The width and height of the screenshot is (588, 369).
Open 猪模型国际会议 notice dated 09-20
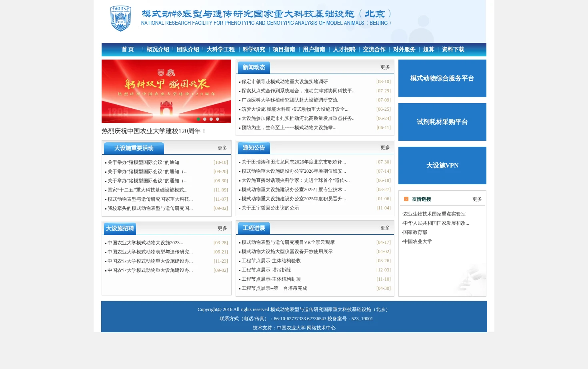147,172
